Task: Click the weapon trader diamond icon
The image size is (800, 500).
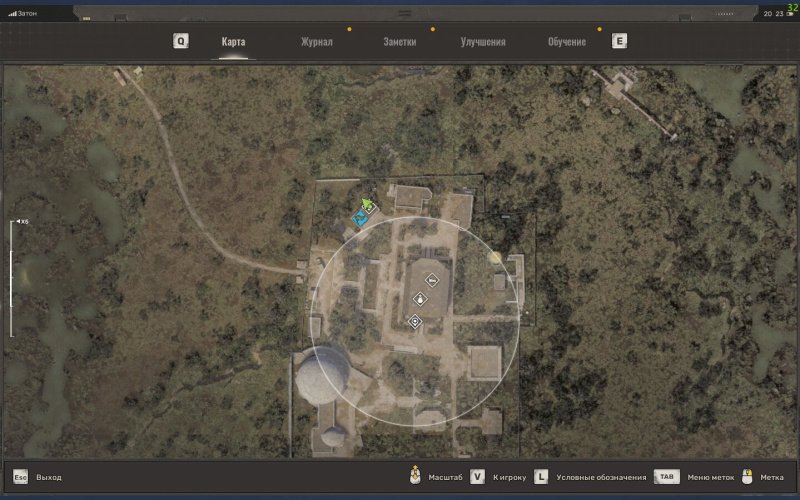Action: point(431,280)
